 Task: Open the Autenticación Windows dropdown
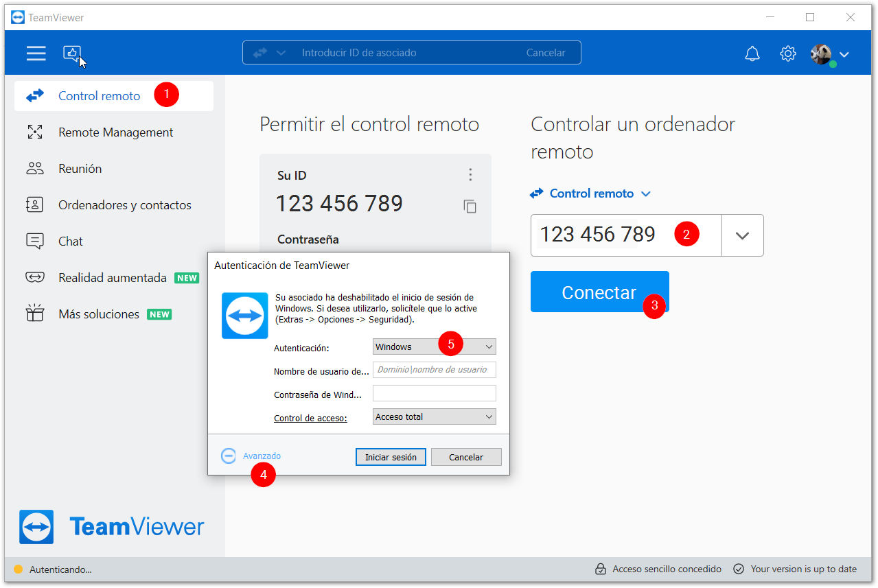(x=434, y=346)
